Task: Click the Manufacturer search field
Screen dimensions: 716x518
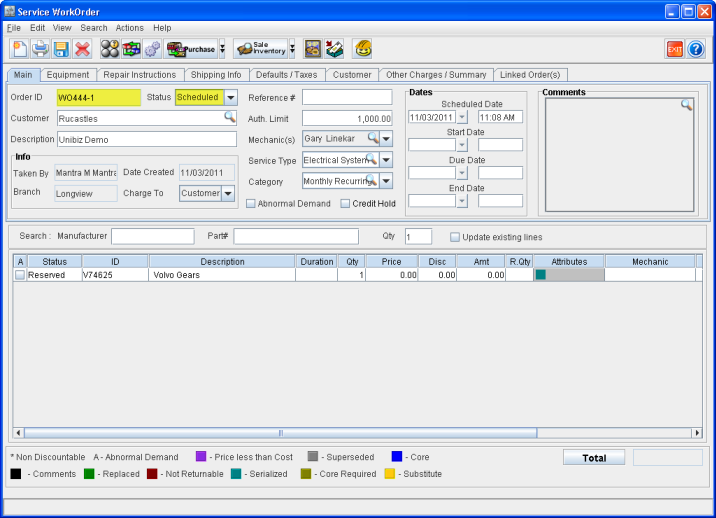Action: pos(153,236)
